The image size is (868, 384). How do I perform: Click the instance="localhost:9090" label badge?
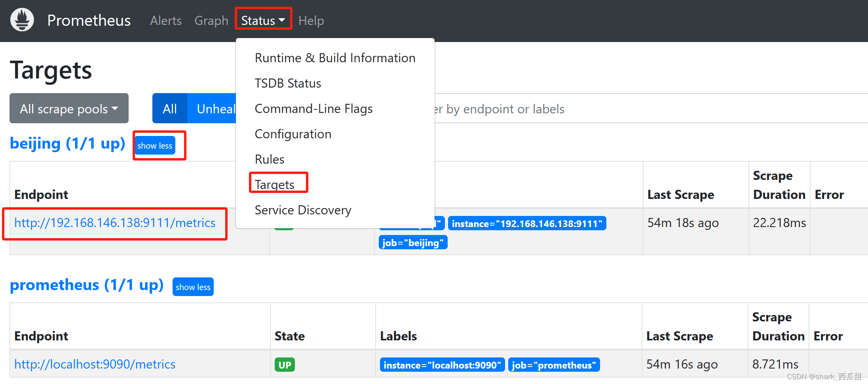[x=442, y=365]
